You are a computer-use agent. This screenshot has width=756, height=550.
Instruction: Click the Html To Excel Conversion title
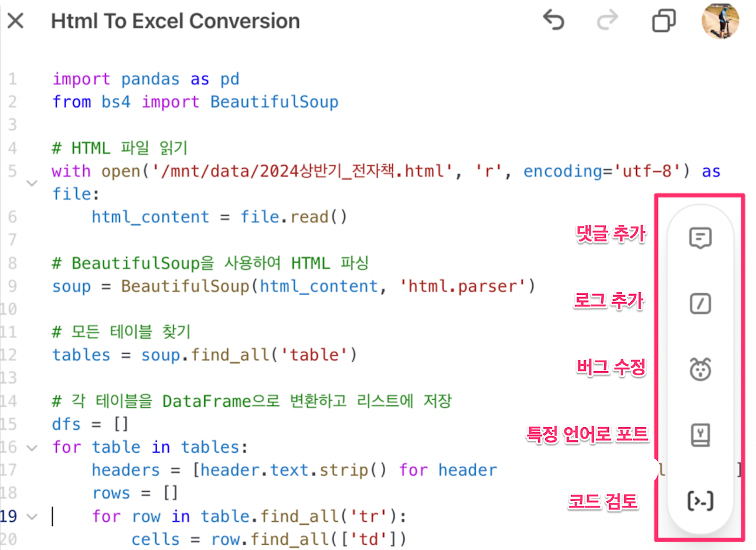click(x=175, y=21)
